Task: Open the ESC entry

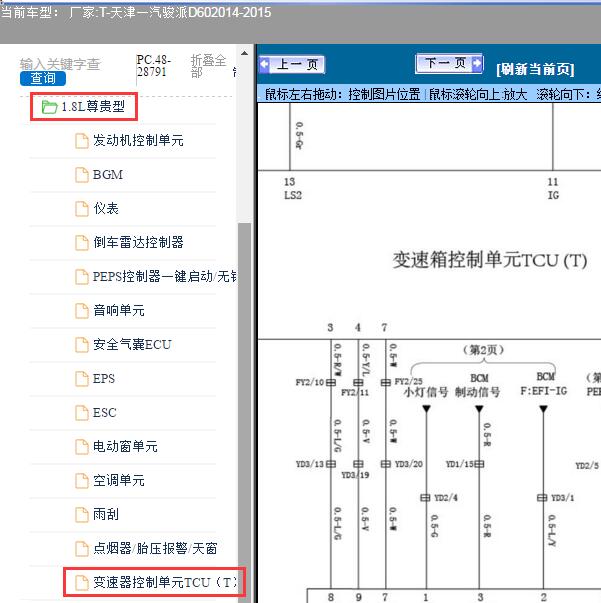Action: (x=105, y=412)
